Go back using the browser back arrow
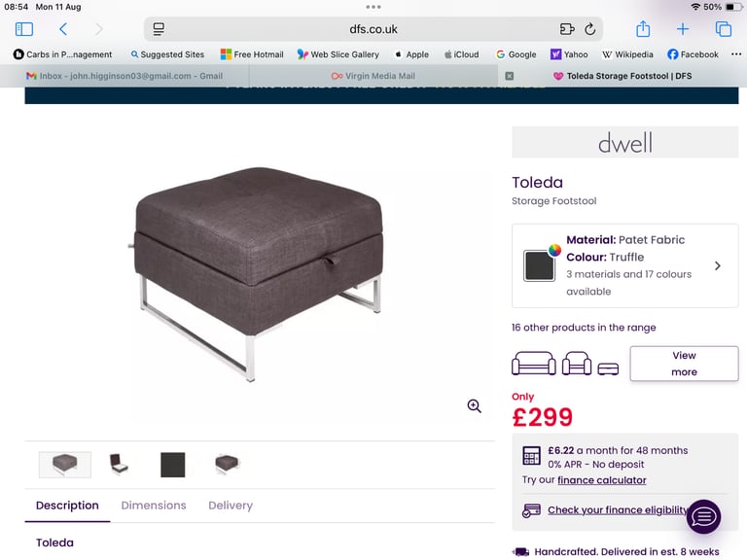 tap(63, 29)
